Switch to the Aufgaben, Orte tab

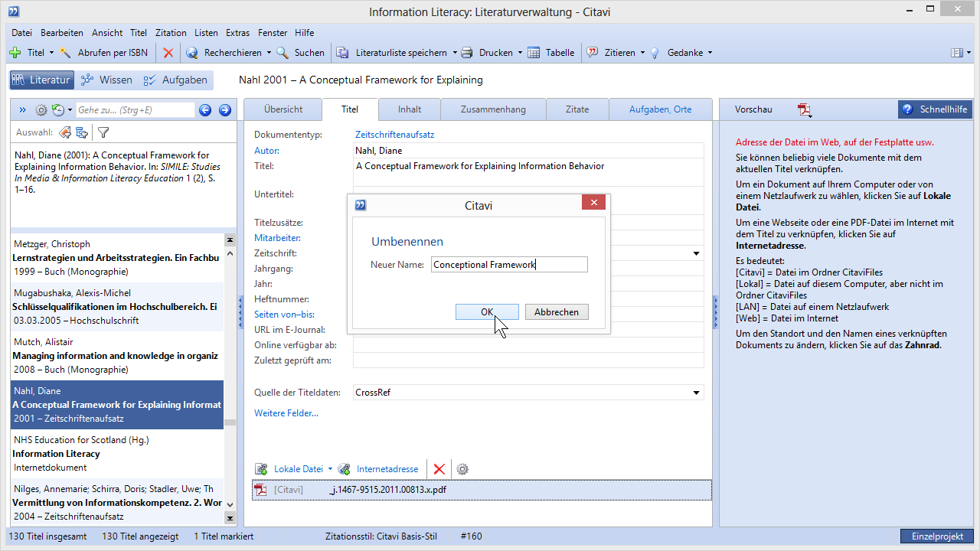tap(660, 109)
